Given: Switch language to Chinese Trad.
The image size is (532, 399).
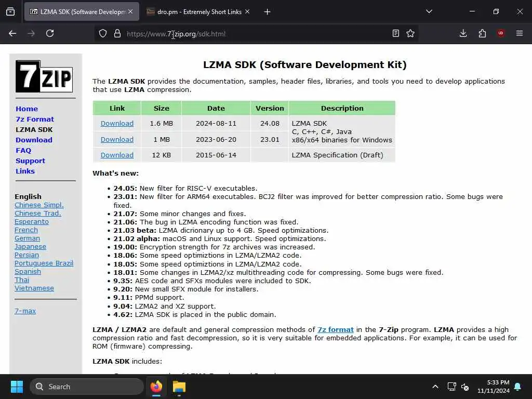Looking at the screenshot, I should pyautogui.click(x=38, y=214).
